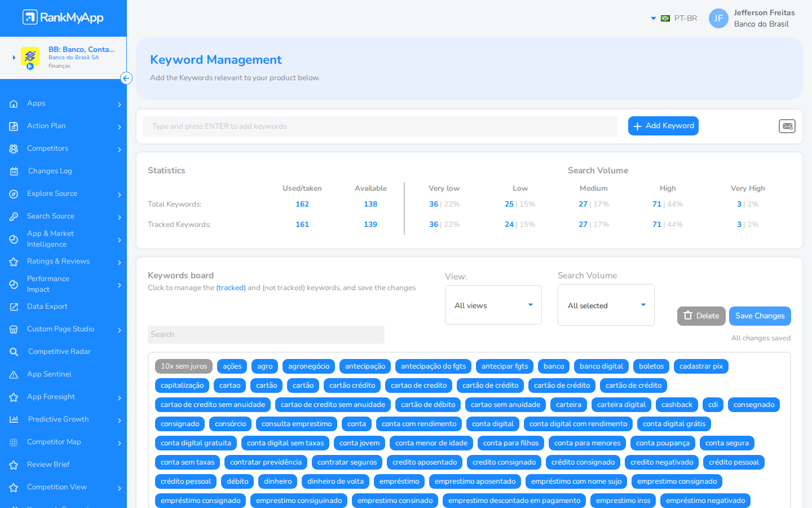812x508 pixels.
Task: Click the Brazil flag language icon
Action: coord(665,19)
